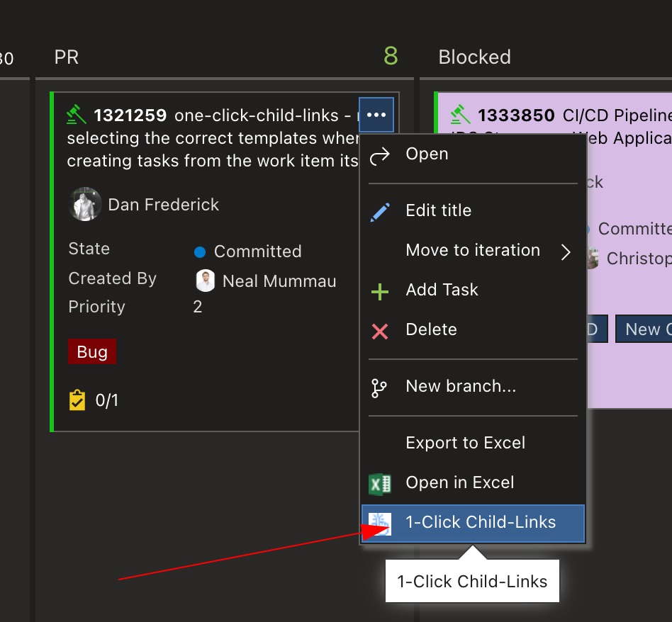The width and height of the screenshot is (672, 622).
Task: Choose the 1-Click Child-Links menu item
Action: click(x=481, y=523)
